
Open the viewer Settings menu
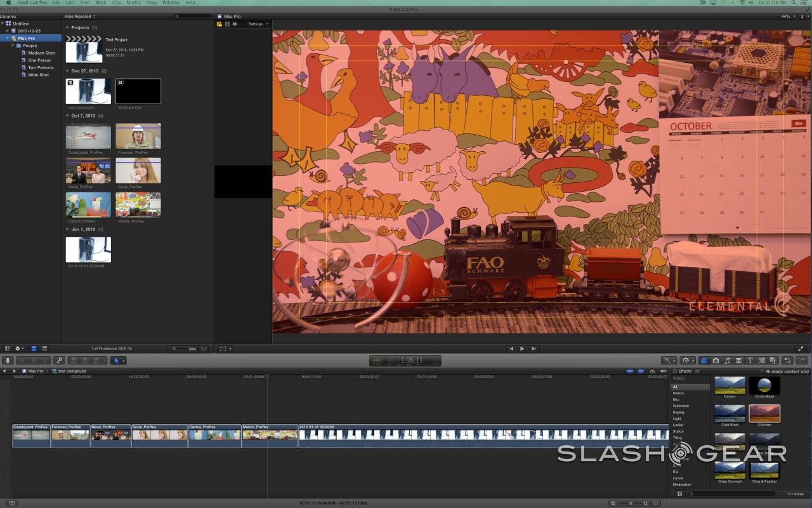click(258, 24)
